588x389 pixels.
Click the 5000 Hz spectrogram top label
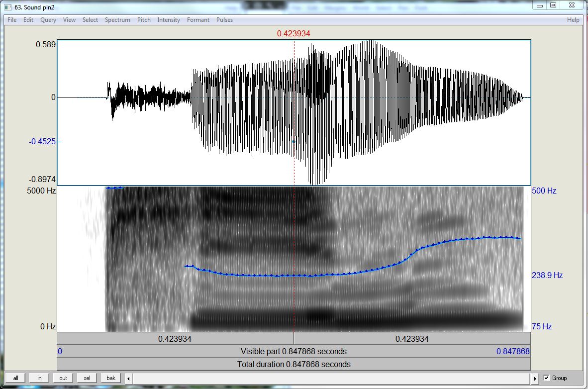tap(41, 191)
